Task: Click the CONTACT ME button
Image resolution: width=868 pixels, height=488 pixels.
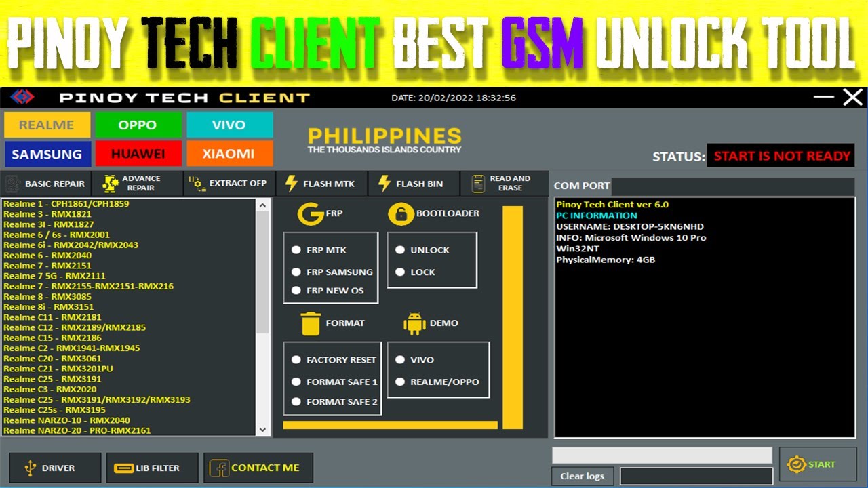Action: [x=258, y=468]
